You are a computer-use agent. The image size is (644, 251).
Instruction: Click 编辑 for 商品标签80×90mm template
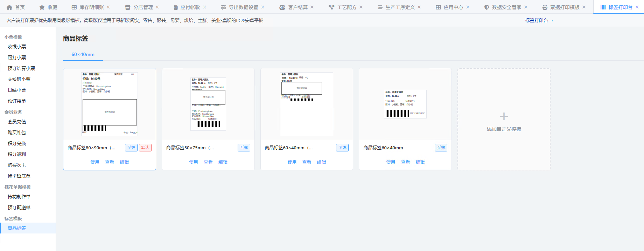(124, 162)
